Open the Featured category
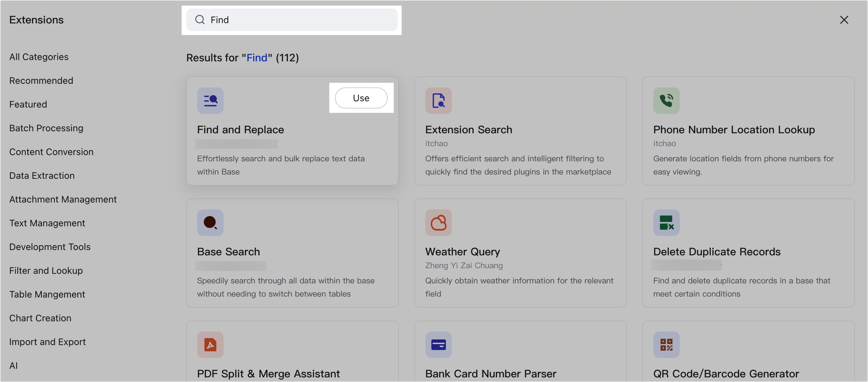868x382 pixels. pos(28,104)
